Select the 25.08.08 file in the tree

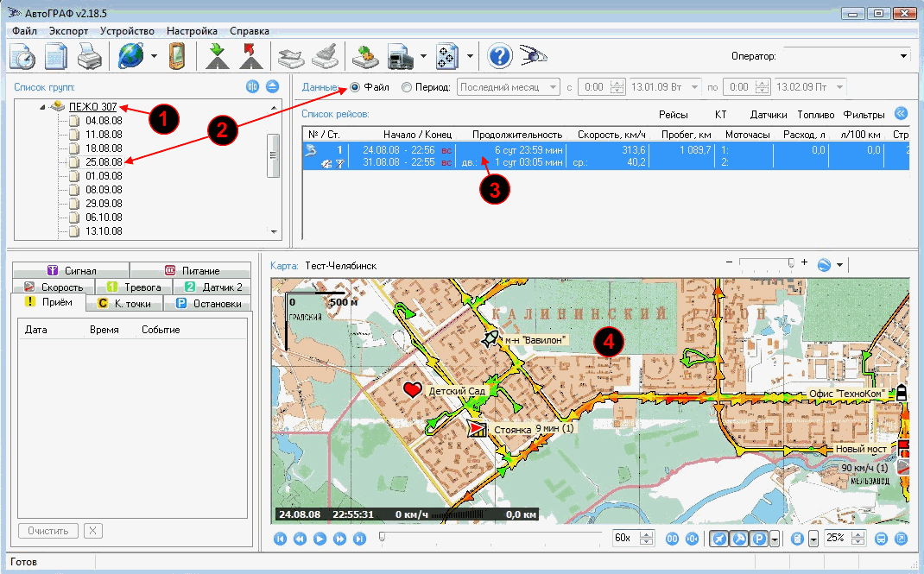[104, 162]
